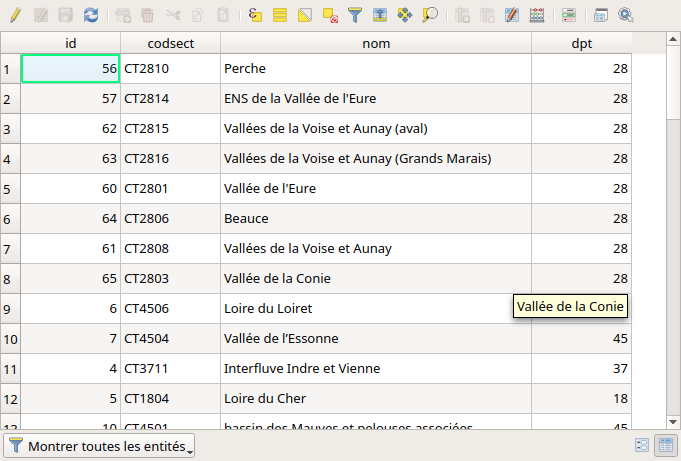The width and height of the screenshot is (681, 461).
Task: Zoom map to selected rows magnifier
Action: click(430, 15)
